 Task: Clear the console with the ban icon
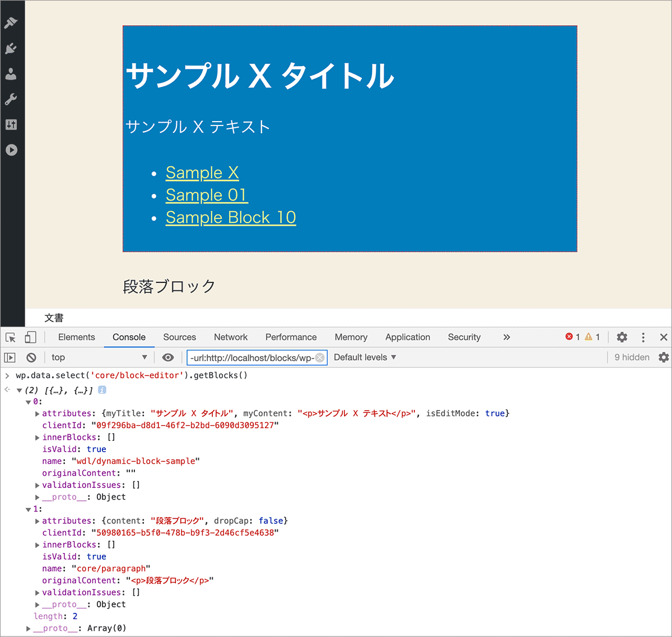(31, 357)
